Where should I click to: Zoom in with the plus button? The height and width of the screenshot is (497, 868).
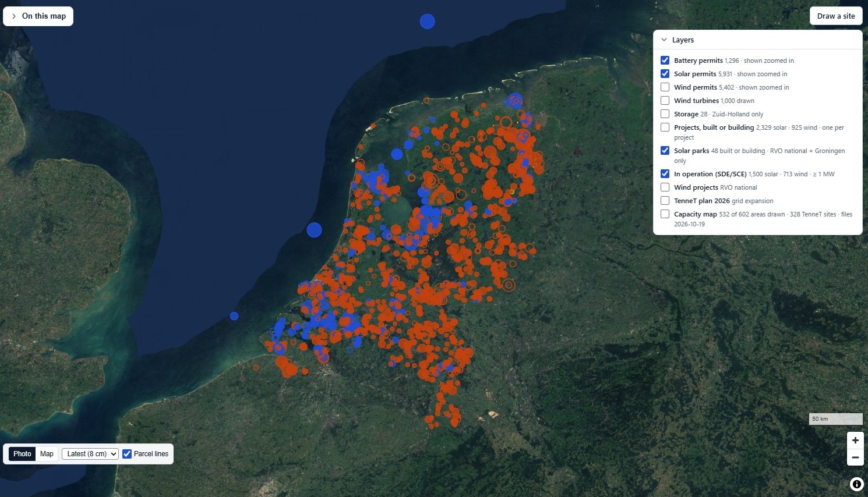coord(855,441)
